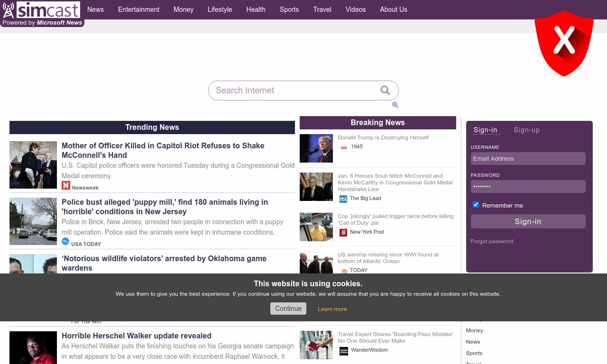Click the simcast logo
The height and width of the screenshot is (364, 607).
[41, 9]
